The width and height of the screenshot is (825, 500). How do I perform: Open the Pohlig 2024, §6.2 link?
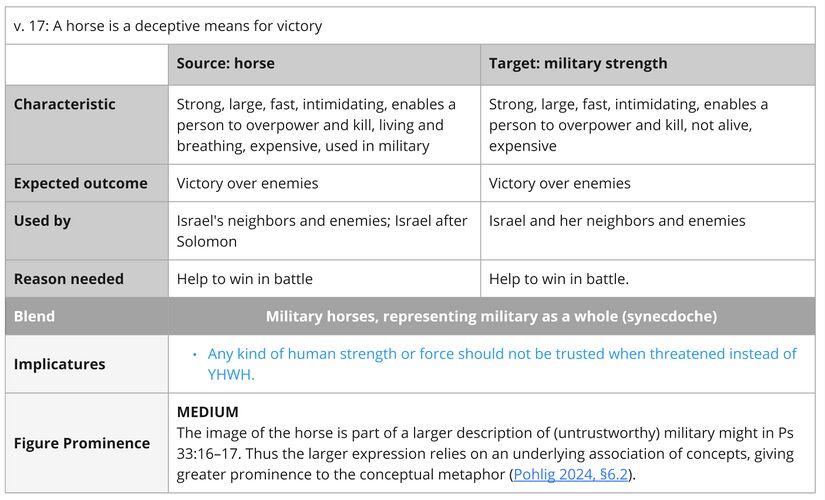coord(571,474)
